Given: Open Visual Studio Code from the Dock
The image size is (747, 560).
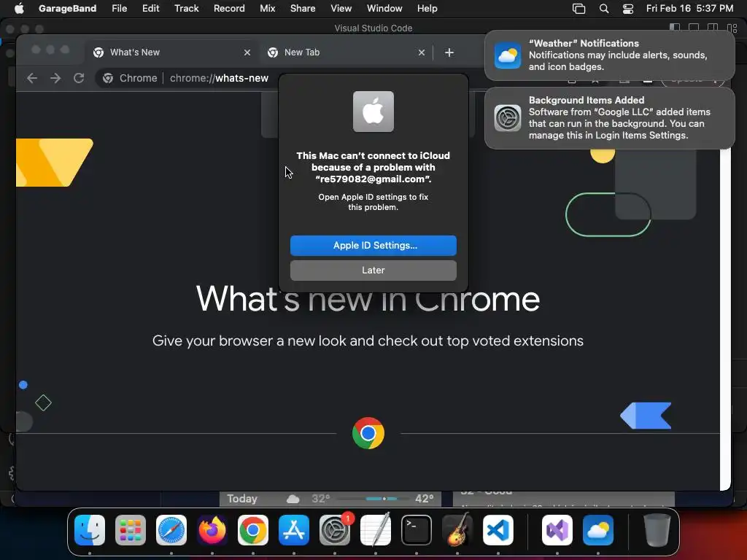Looking at the screenshot, I should coord(498,530).
